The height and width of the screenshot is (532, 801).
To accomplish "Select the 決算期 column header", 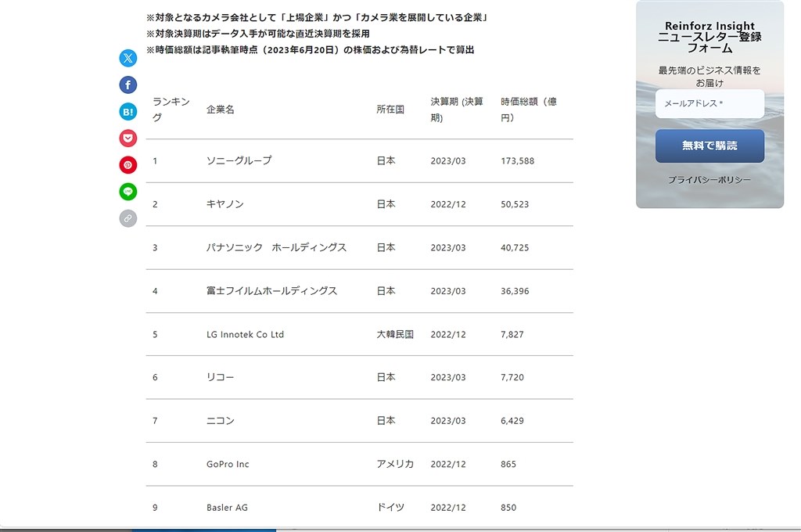I will click(x=457, y=110).
